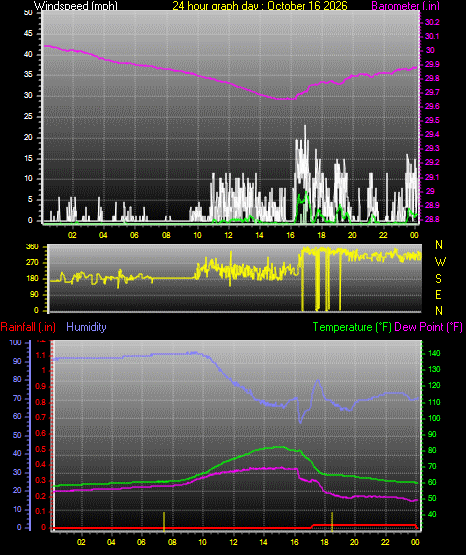The width and height of the screenshot is (466, 555).
Task: Click the green "Temperature (°F)" legend label
Action: point(352,327)
